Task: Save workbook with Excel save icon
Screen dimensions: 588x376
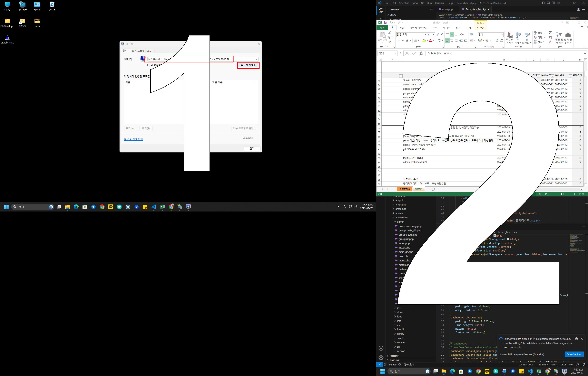Action: [386, 23]
